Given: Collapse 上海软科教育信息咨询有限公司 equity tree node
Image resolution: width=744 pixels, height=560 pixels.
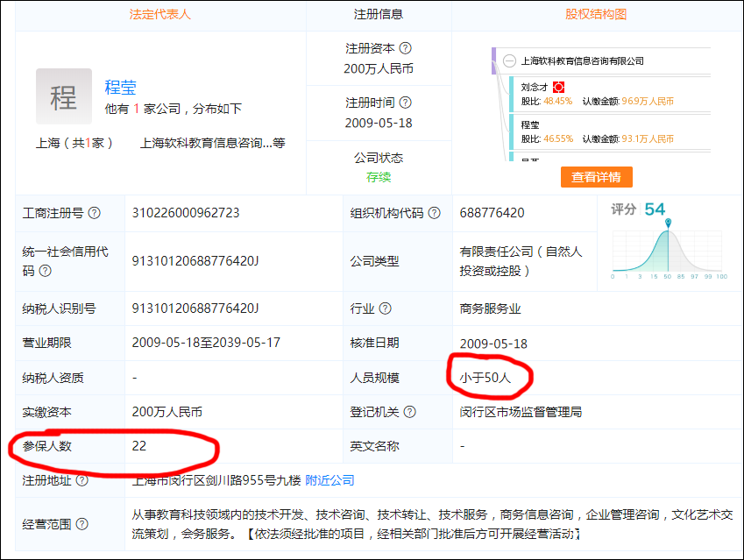Looking at the screenshot, I should click(509, 60).
